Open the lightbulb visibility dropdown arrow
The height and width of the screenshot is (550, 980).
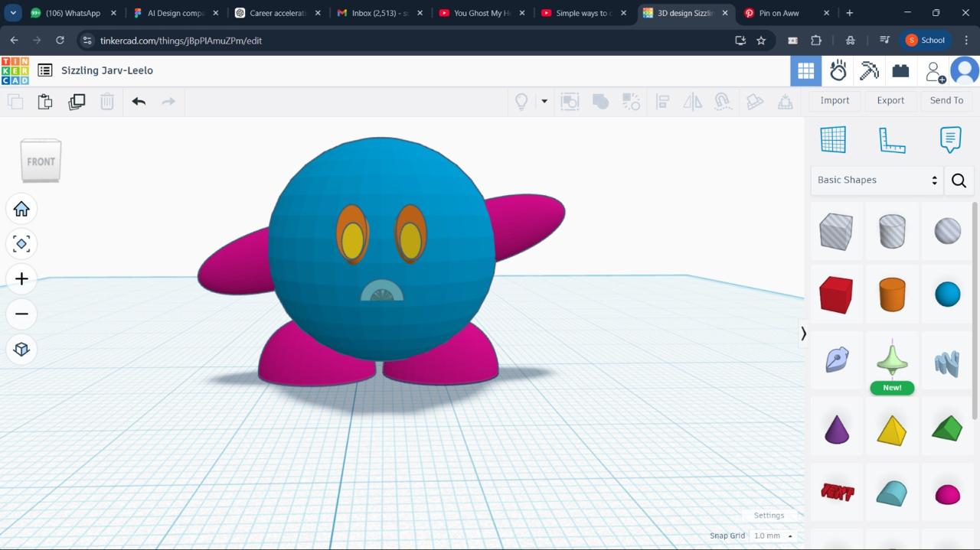544,101
